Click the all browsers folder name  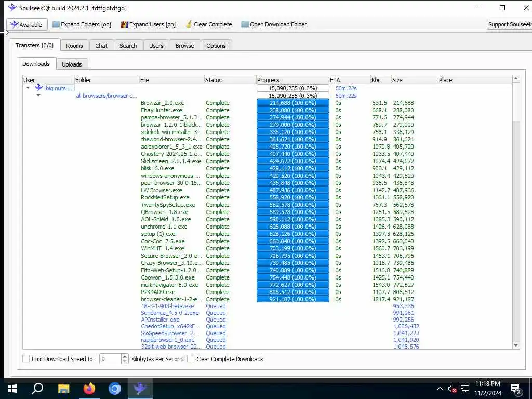107,96
